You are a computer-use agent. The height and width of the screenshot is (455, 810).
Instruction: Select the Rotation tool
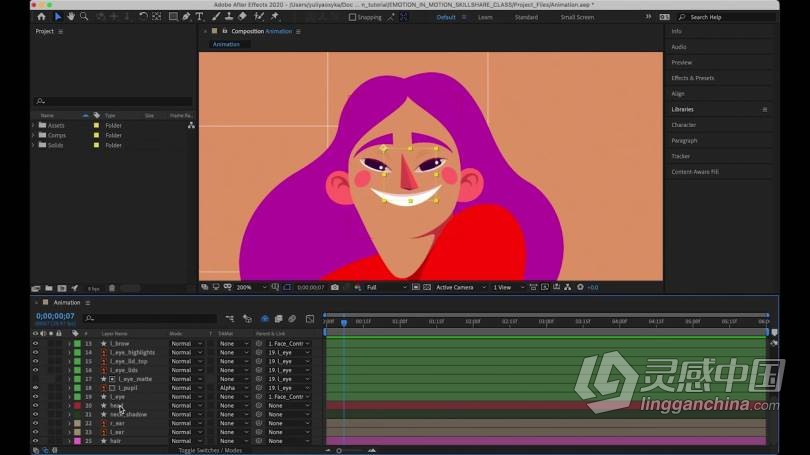pos(143,17)
